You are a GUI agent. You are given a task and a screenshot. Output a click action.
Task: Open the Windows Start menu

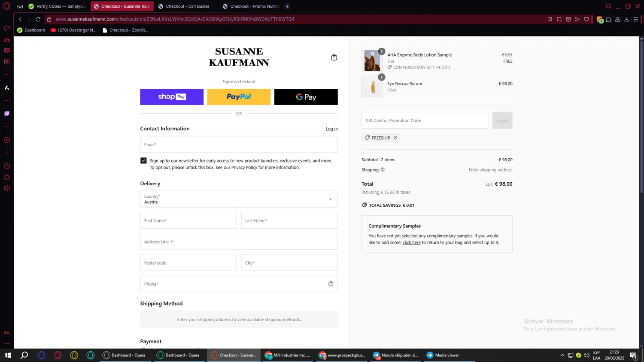[x=8, y=355]
